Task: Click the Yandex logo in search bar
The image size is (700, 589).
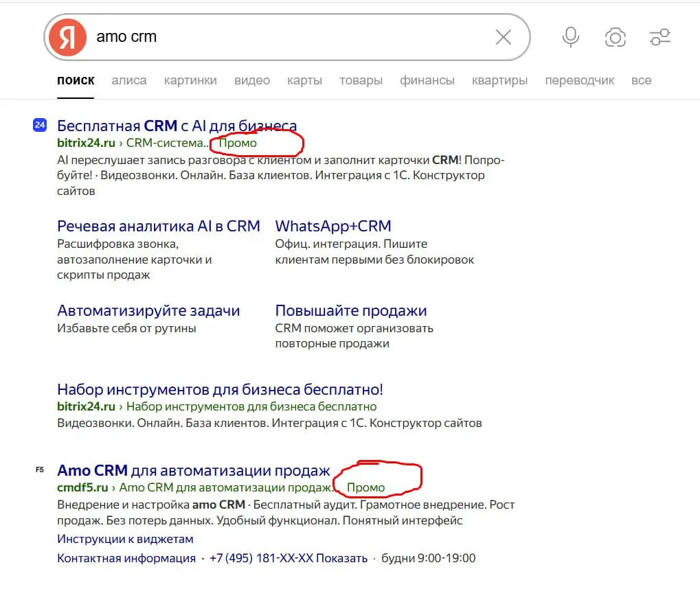Action: click(x=67, y=37)
